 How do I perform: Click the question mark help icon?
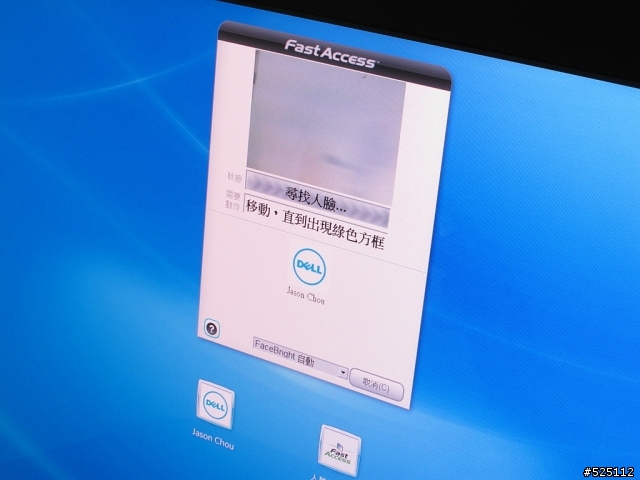point(211,329)
